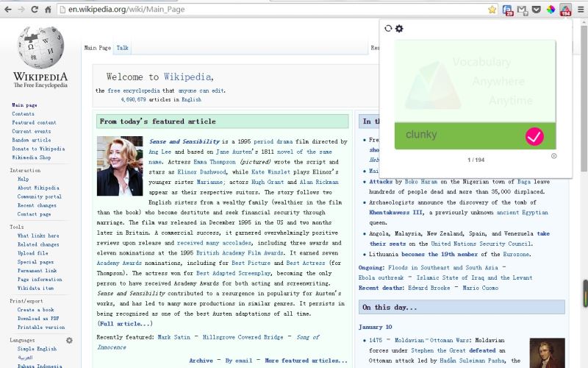Click Permanent link in Tools
588x368 pixels.
pos(37,270)
